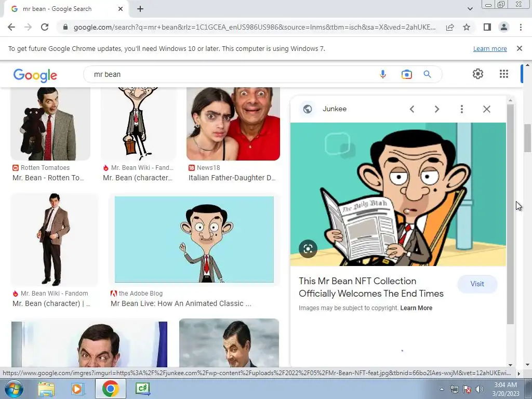Viewport: 532px width, 399px height.
Task: Open a new tab
Action: point(140,9)
